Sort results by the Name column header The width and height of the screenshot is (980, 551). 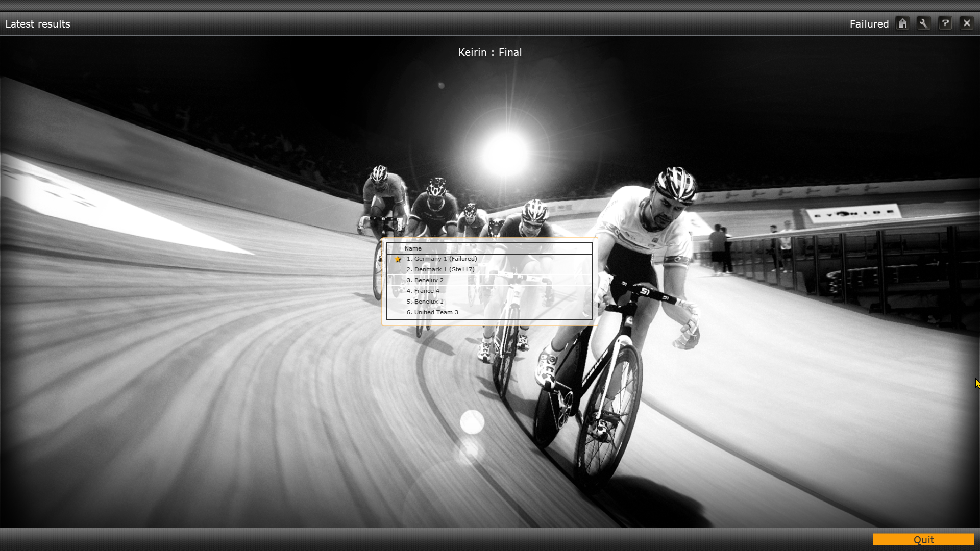tap(413, 248)
